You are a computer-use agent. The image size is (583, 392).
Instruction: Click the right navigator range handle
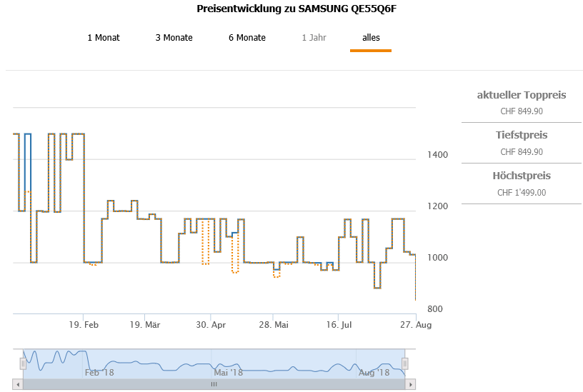[405, 363]
